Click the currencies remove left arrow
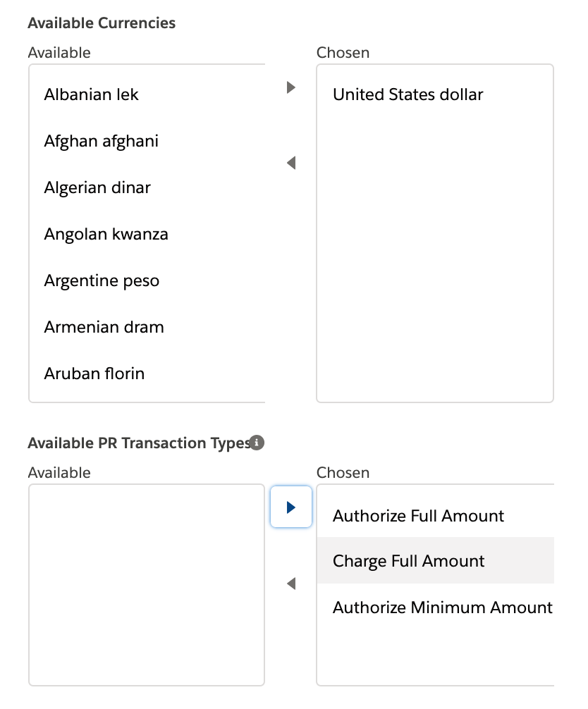This screenshot has width=588, height=709. pyautogui.click(x=291, y=164)
